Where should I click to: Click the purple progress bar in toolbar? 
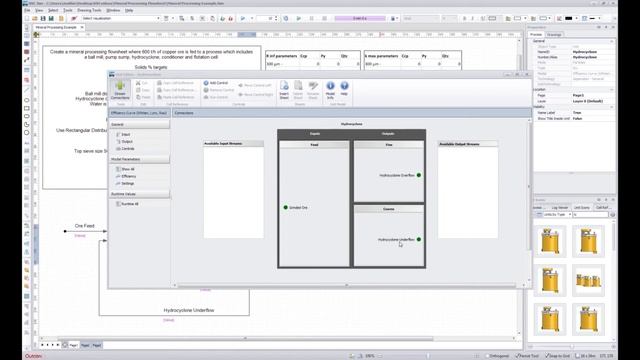(x=360, y=18)
